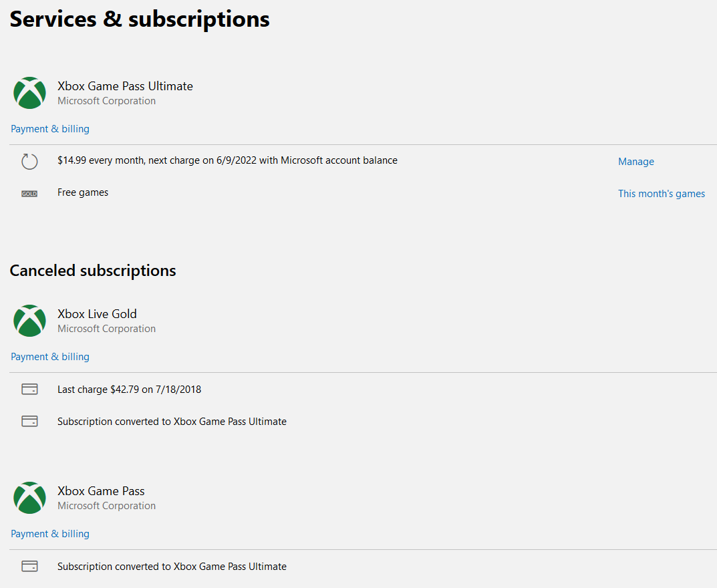717x588 pixels.
Task: Open Payment & billing under Xbox Game Pass
Action: tap(50, 534)
